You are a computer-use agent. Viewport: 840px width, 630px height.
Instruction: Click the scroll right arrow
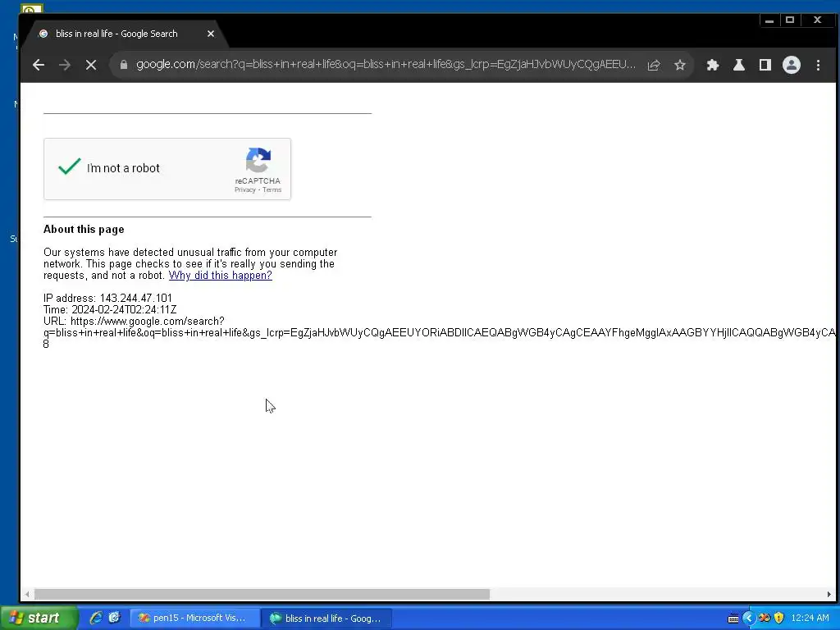829,594
